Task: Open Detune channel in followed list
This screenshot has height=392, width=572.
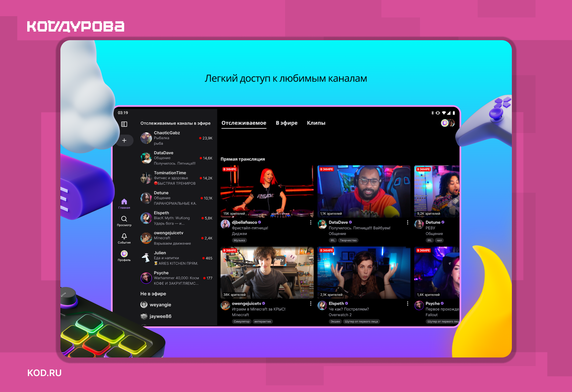Action: (x=177, y=198)
